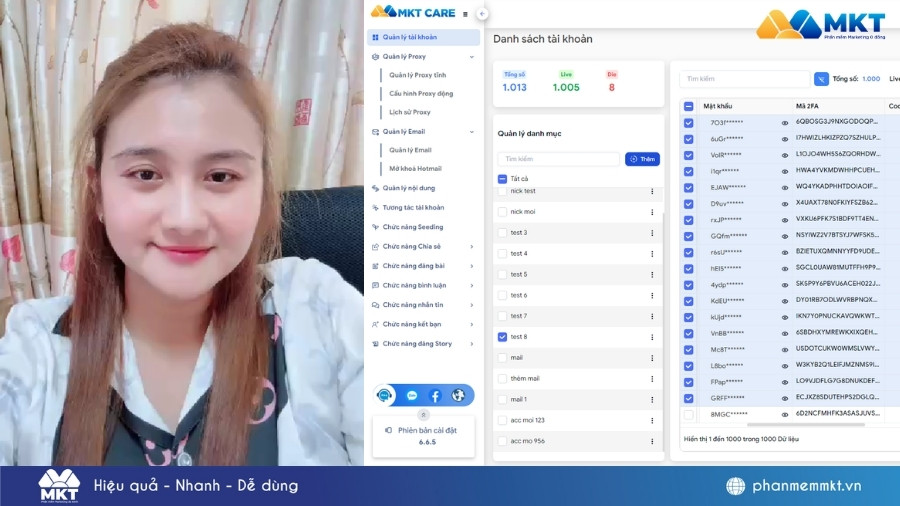
Task: Expand Chức năng kết bạn chevron
Action: click(472, 325)
